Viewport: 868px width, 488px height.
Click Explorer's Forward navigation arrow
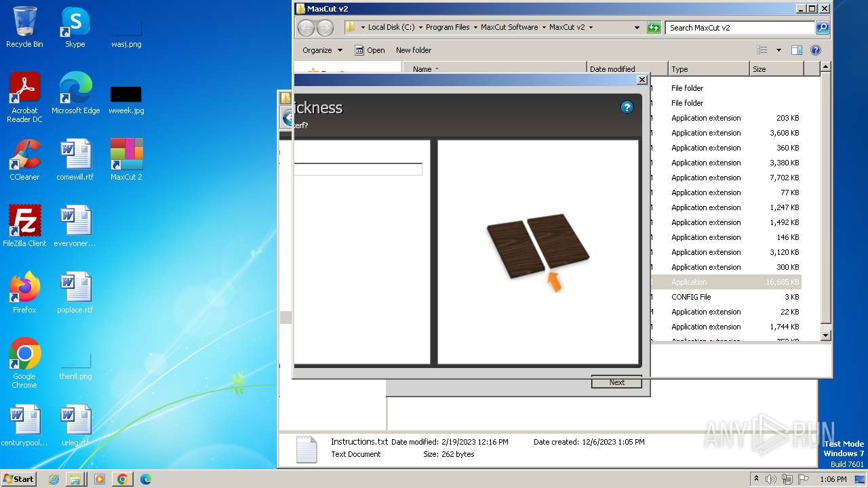pyautogui.click(x=325, y=28)
